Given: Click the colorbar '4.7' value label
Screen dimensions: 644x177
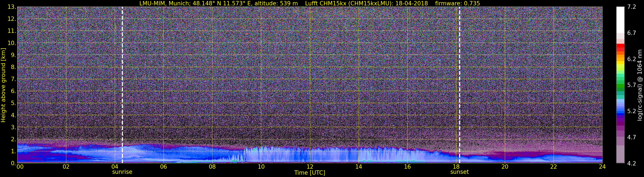Looking at the screenshot, I should point(632,137).
